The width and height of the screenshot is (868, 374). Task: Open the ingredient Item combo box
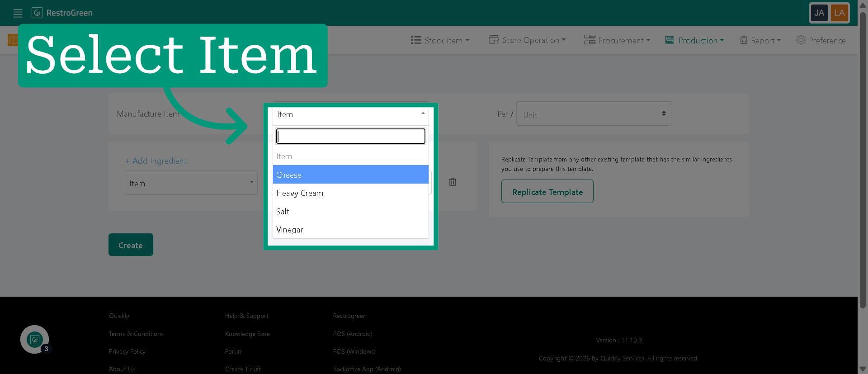191,183
